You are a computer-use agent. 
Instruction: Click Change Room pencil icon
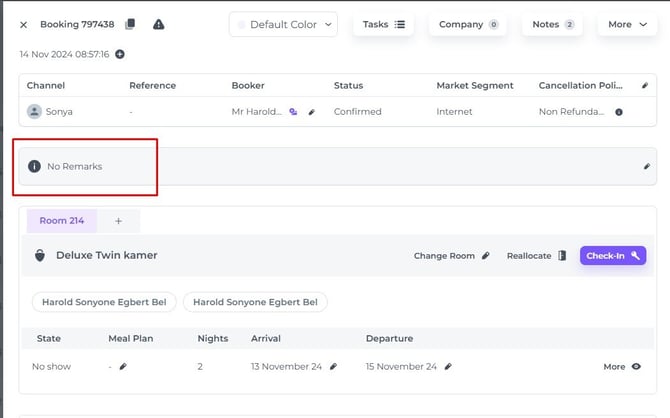[486, 256]
